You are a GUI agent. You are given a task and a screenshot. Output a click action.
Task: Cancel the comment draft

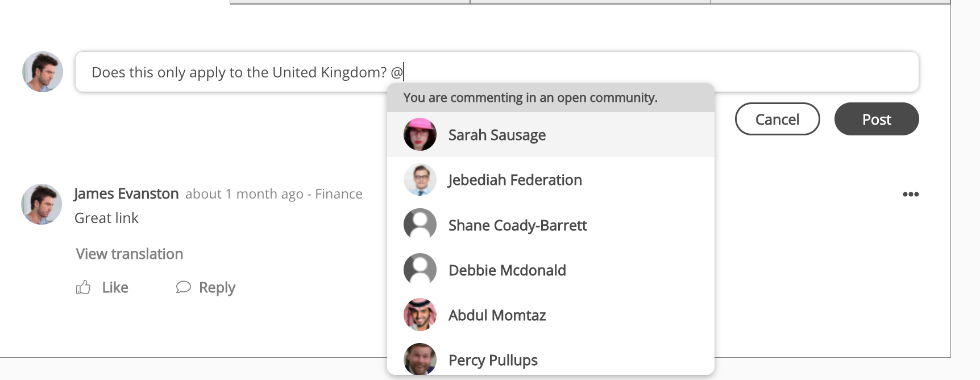pos(777,119)
